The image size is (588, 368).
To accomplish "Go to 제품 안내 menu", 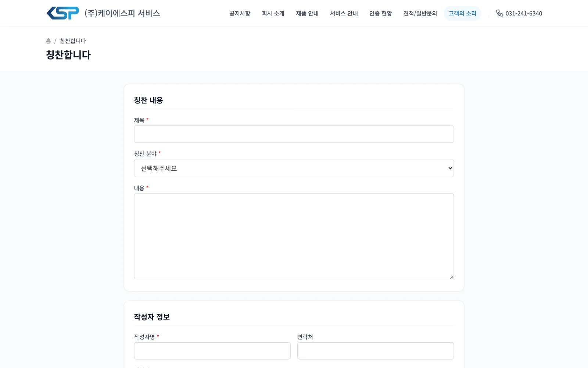I will click(307, 13).
